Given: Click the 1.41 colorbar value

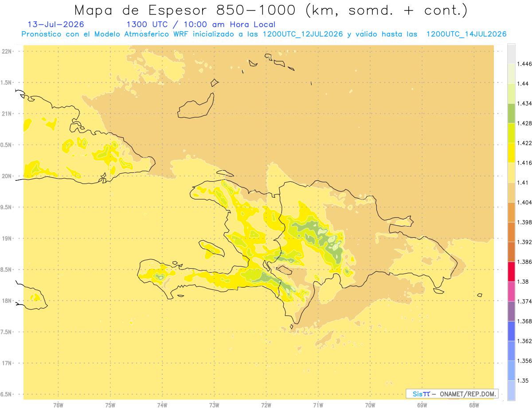Looking at the screenshot, I should [524, 182].
